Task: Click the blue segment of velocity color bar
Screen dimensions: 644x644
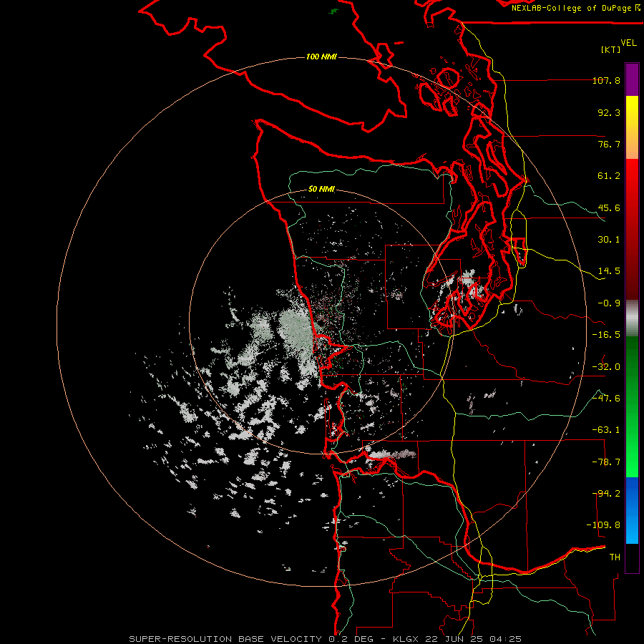Action: tap(632, 510)
